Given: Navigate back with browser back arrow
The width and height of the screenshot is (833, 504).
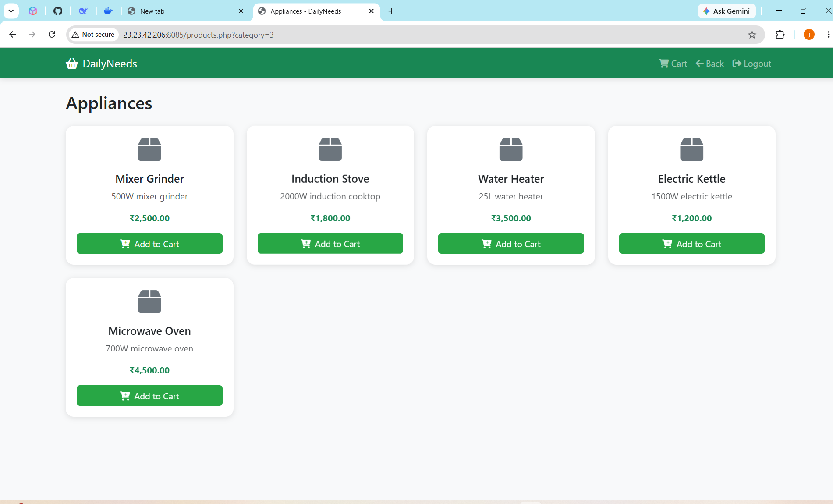Looking at the screenshot, I should [x=12, y=35].
